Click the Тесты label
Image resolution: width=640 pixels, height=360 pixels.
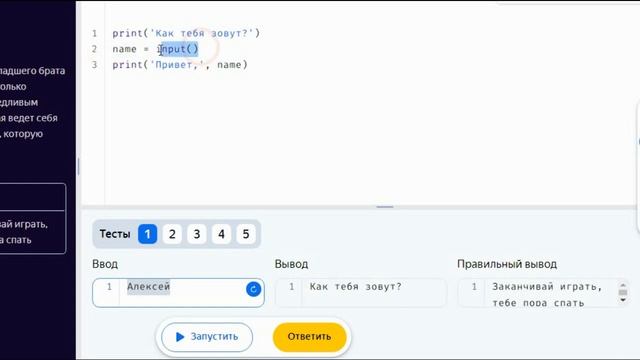pos(115,234)
